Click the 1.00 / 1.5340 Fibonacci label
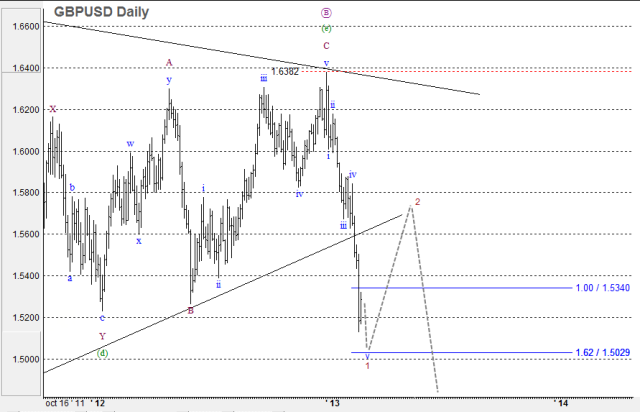This screenshot has width=640, height=412. tap(602, 288)
